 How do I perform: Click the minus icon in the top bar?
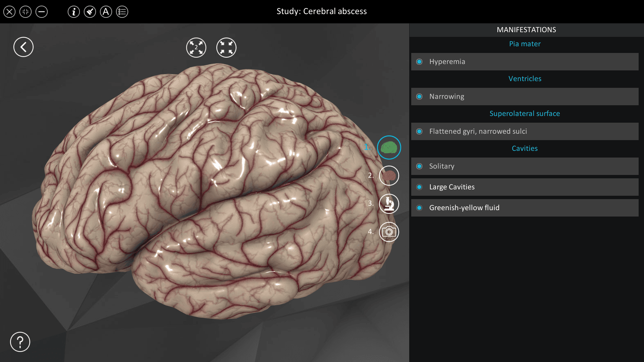pos(42,12)
